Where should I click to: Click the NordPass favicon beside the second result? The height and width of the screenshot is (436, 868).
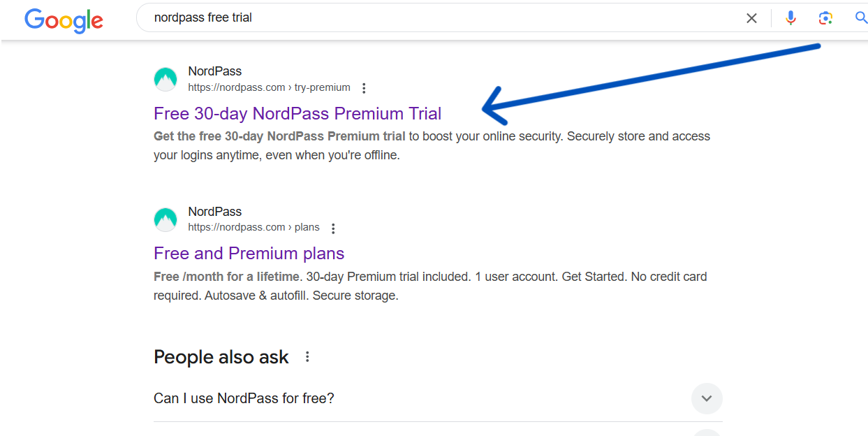(x=165, y=219)
